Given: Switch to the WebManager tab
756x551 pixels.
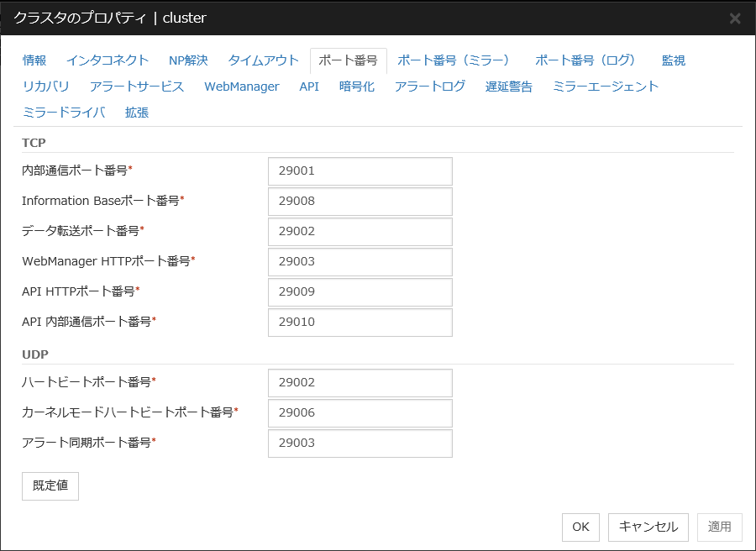Looking at the screenshot, I should click(x=241, y=87).
